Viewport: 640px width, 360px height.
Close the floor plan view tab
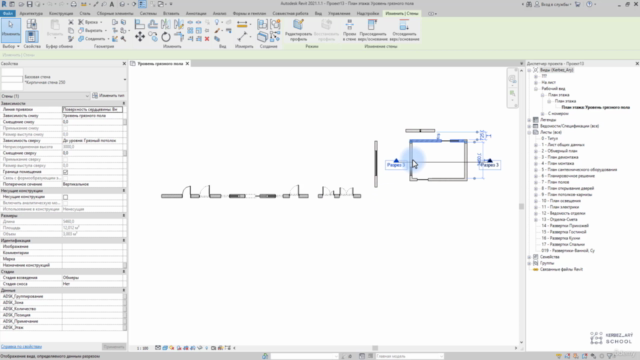(x=187, y=64)
